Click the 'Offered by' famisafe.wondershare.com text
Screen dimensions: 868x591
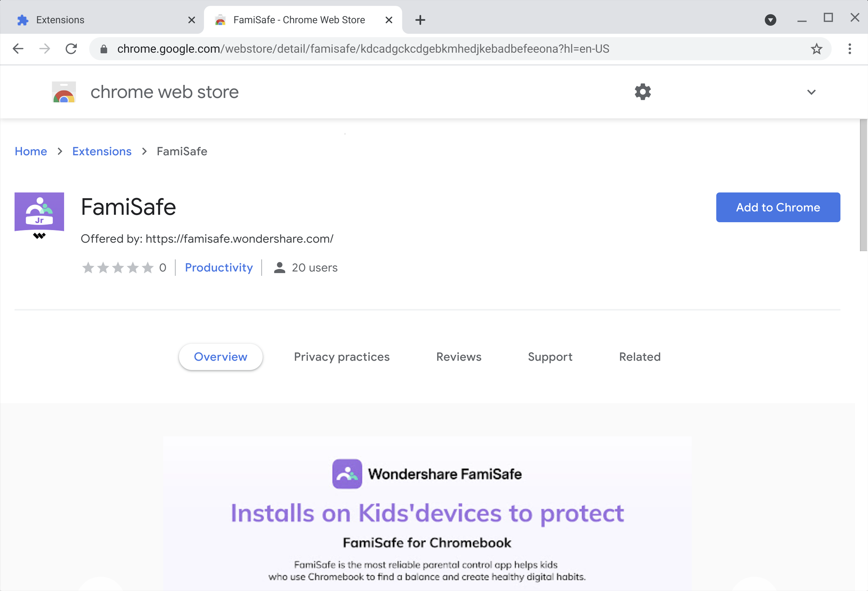(207, 239)
